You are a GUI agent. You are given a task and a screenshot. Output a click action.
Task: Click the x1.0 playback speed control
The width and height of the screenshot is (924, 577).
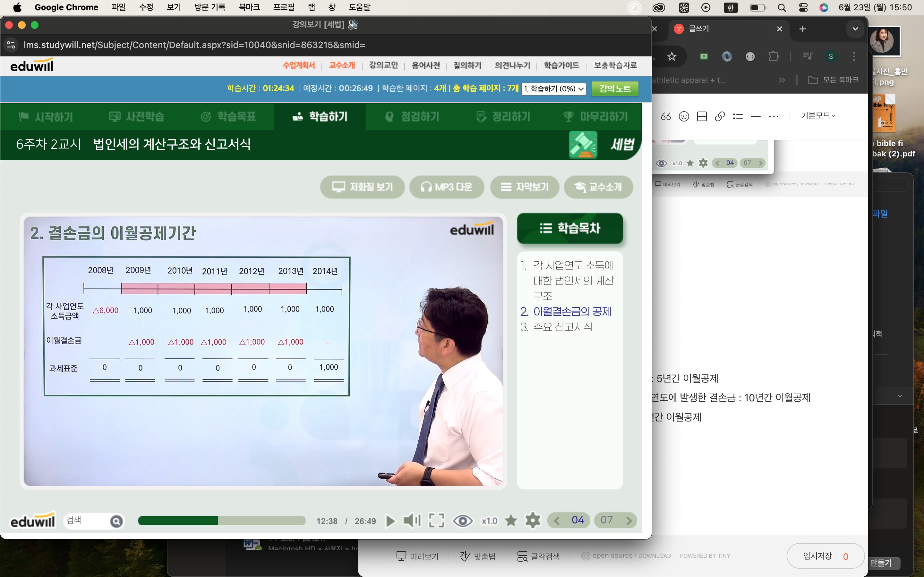click(489, 521)
